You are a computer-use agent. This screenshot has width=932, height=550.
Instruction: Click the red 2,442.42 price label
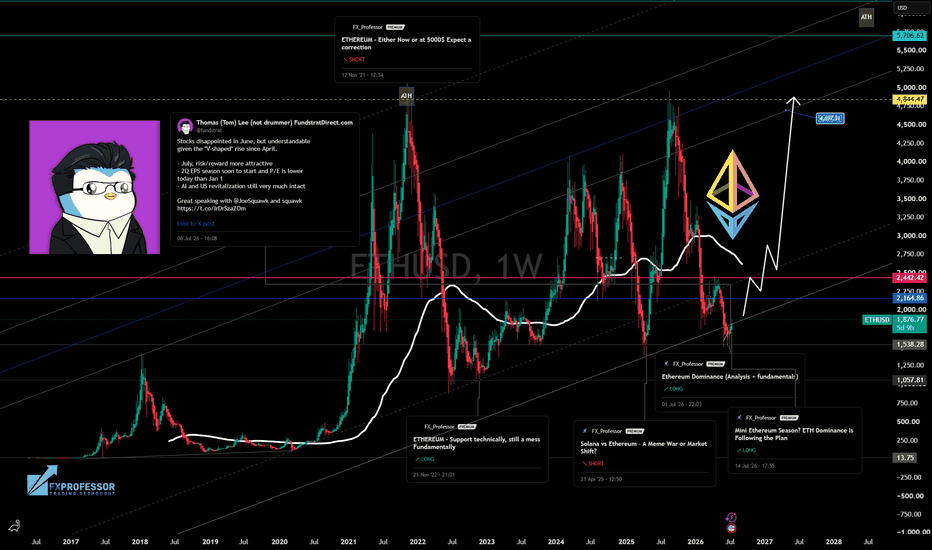(909, 278)
